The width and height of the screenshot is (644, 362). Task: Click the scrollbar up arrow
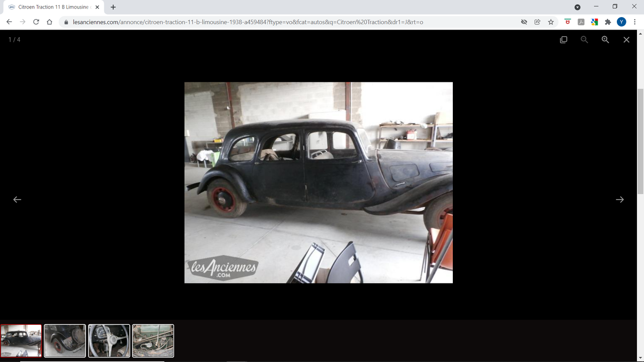tap(640, 34)
